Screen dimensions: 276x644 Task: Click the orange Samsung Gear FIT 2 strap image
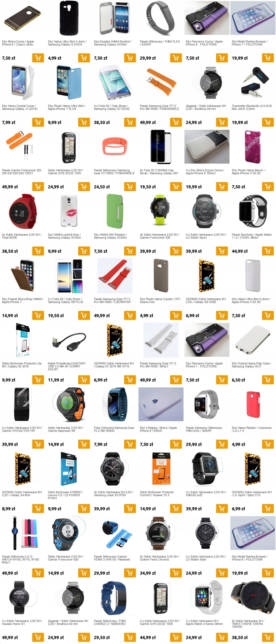[161, 82]
